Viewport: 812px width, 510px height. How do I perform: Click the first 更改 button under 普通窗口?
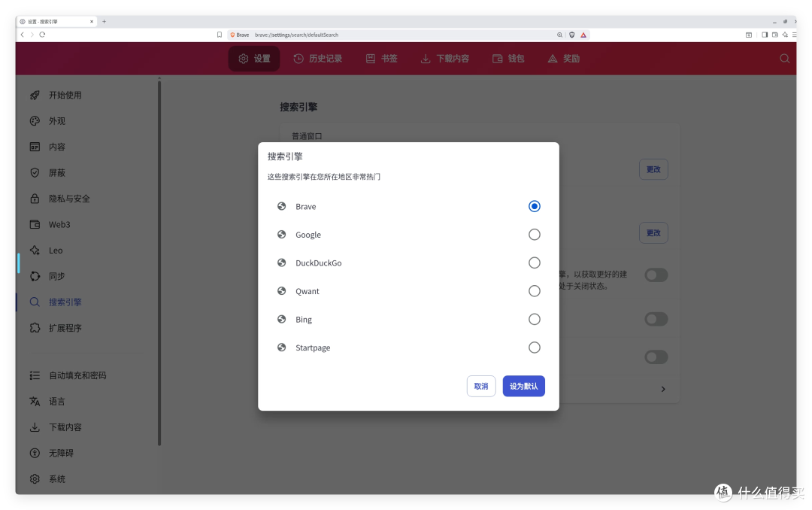(x=653, y=169)
